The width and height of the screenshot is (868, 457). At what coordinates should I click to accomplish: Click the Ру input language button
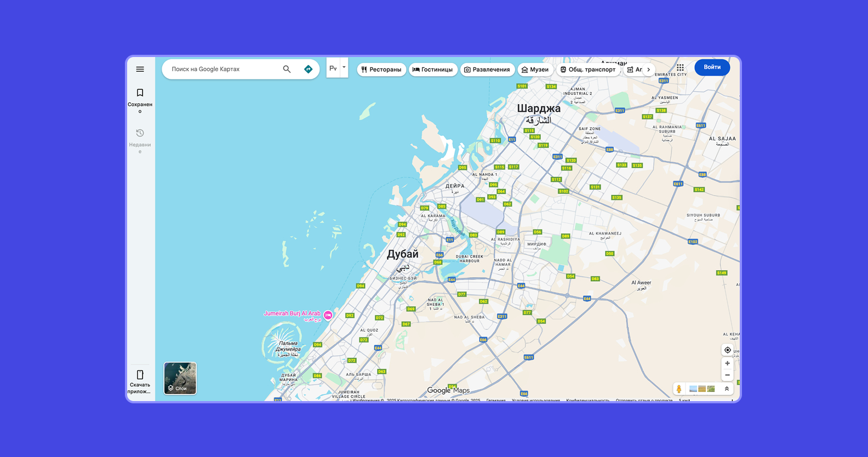click(x=333, y=68)
